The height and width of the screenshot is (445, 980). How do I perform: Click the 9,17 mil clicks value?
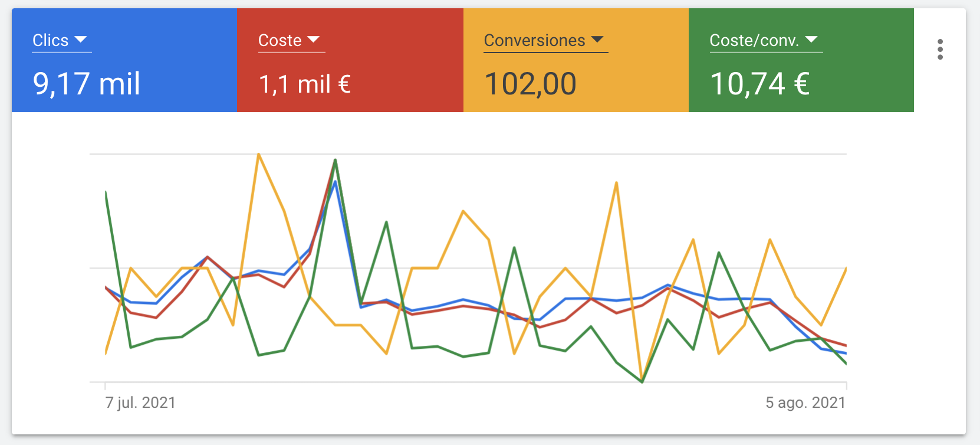pyautogui.click(x=86, y=84)
